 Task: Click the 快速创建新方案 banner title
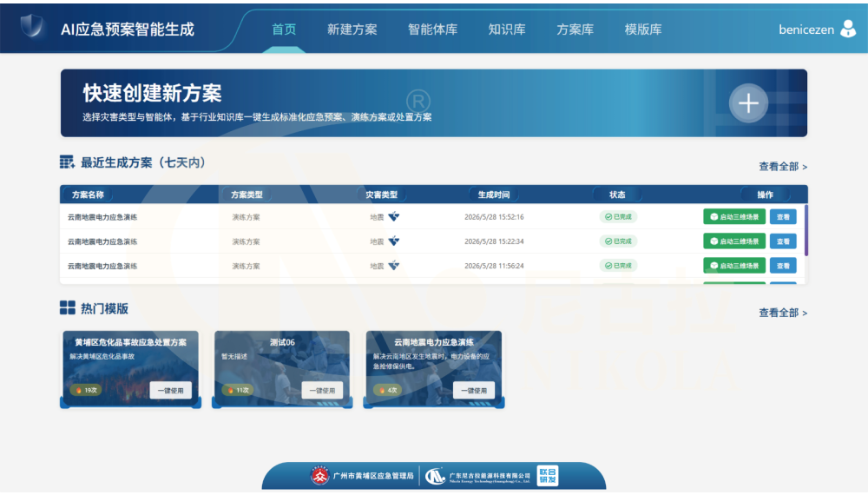(152, 93)
